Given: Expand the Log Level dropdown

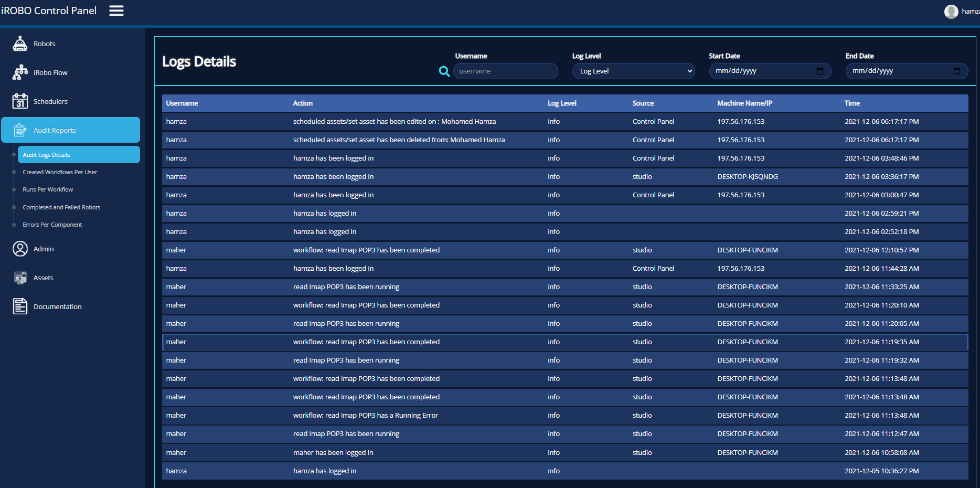Looking at the screenshot, I should (x=633, y=71).
